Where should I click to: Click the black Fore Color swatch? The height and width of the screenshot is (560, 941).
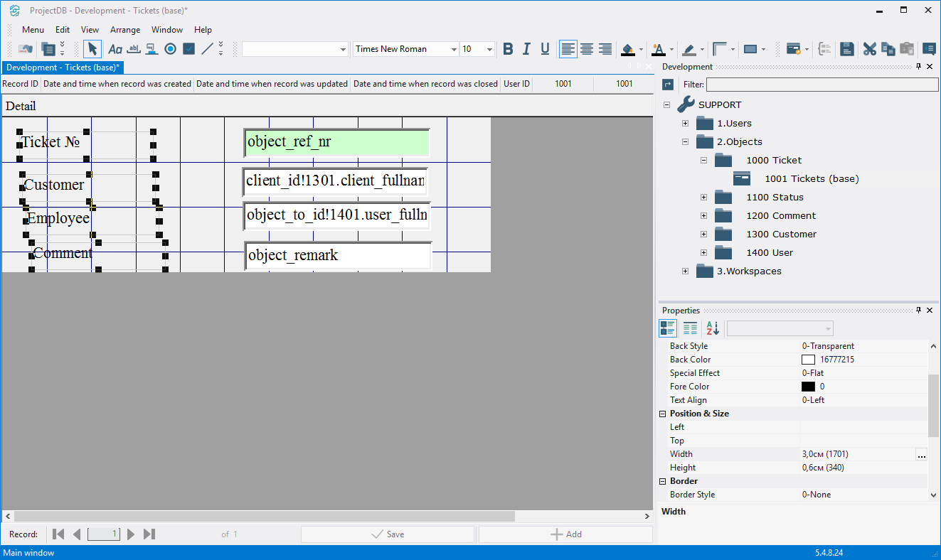(808, 387)
